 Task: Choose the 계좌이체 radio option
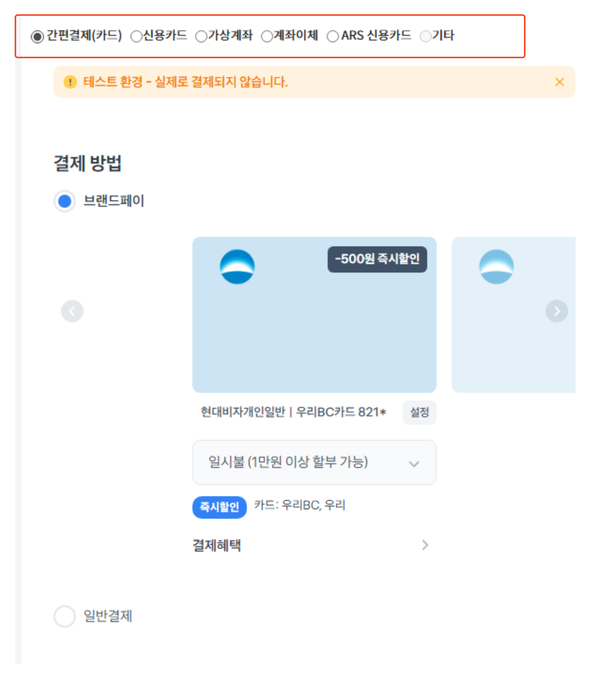[x=267, y=36]
